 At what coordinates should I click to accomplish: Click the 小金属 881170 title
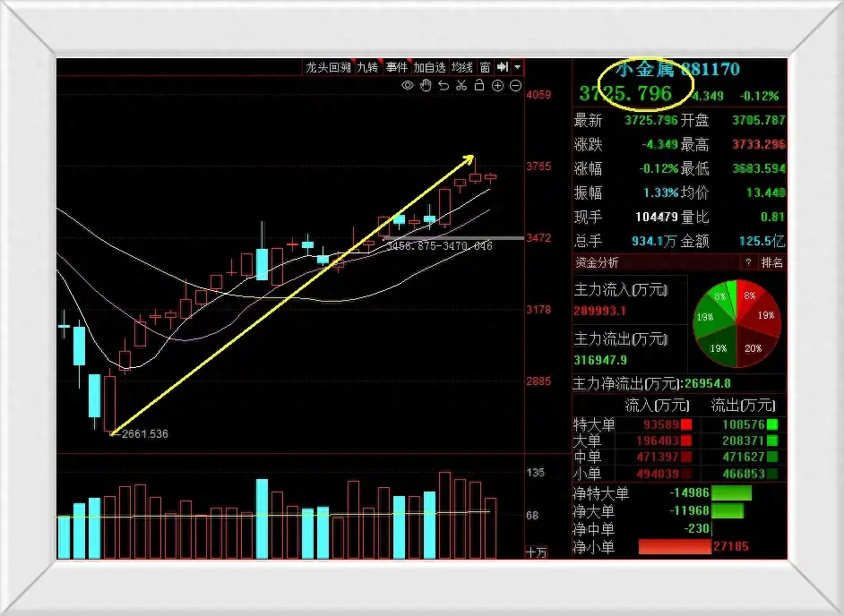(x=677, y=69)
